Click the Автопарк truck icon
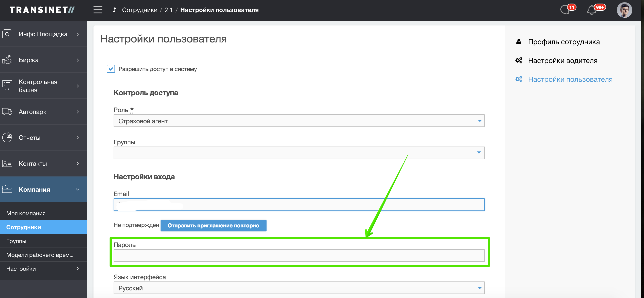Image resolution: width=644 pixels, height=298 pixels. 7,112
